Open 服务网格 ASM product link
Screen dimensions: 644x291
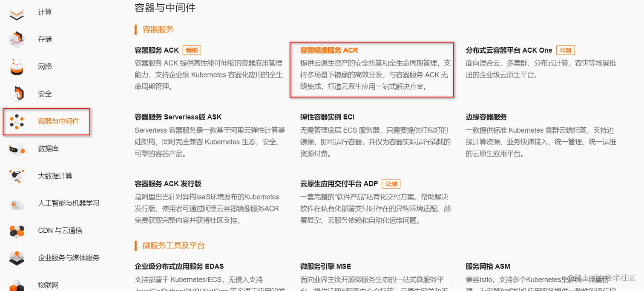[488, 266]
